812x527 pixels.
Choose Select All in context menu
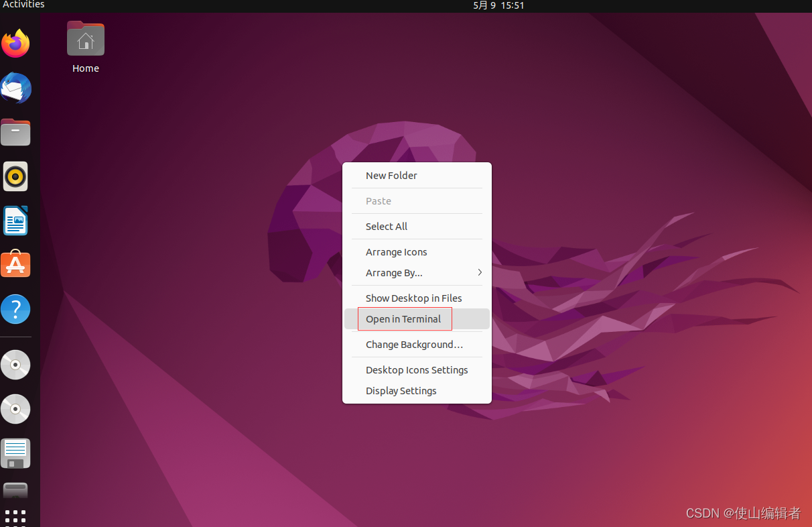(417, 227)
